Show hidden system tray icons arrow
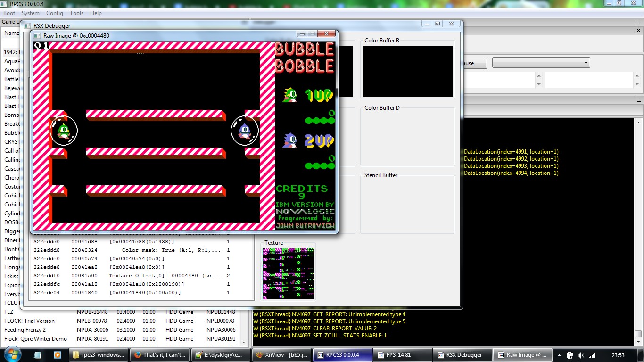 click(x=559, y=355)
